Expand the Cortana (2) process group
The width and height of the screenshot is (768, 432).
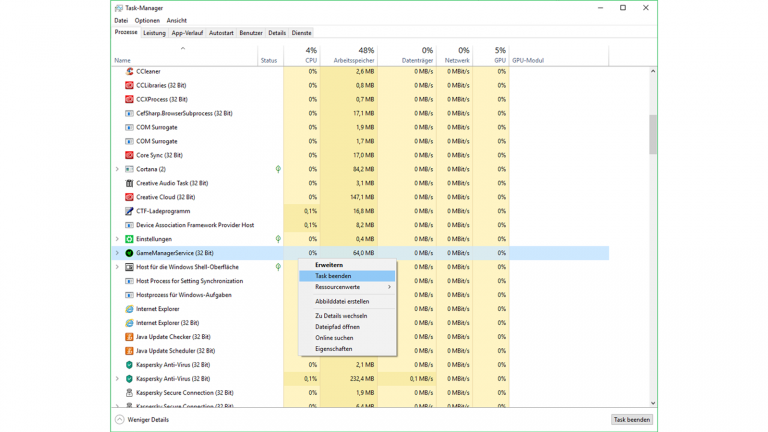(x=117, y=169)
